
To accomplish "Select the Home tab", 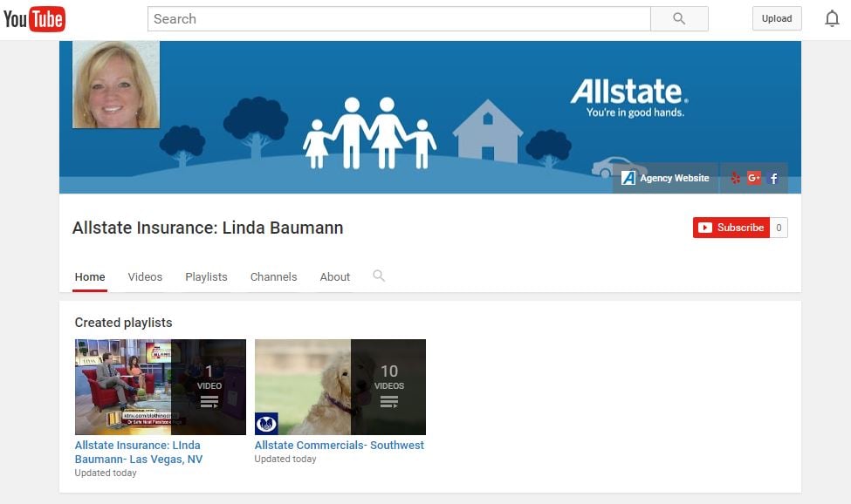I will (90, 277).
